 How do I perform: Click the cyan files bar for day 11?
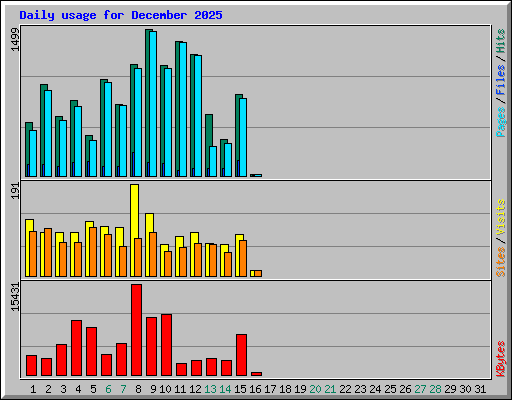coord(183,109)
